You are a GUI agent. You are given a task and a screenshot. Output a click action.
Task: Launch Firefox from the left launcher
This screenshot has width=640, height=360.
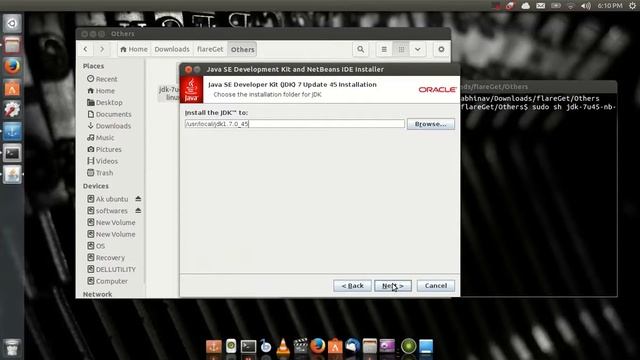[12, 66]
